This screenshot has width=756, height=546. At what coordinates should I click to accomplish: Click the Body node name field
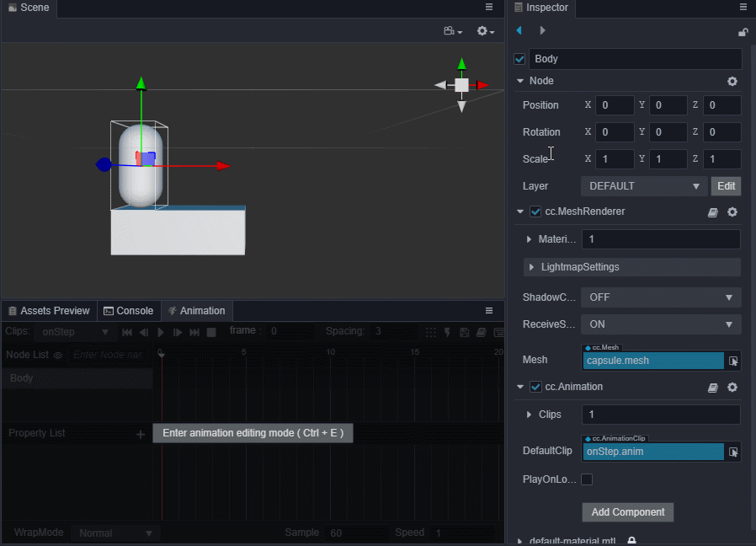pos(635,59)
